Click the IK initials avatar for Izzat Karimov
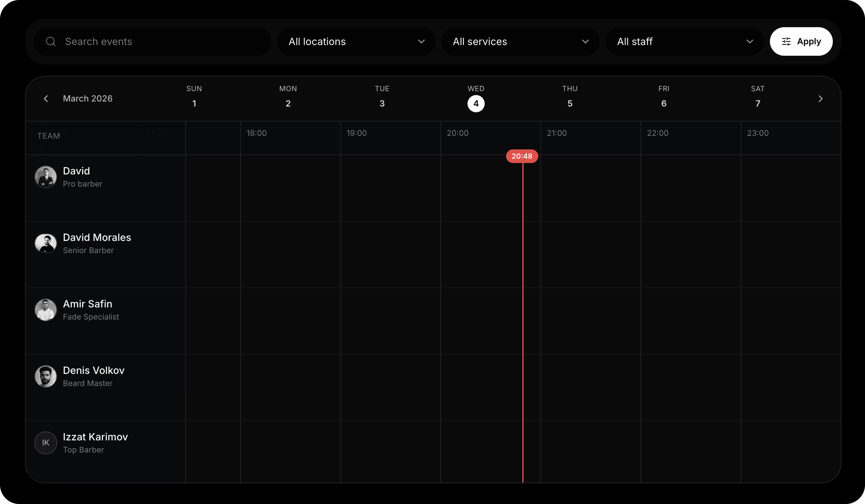 click(x=45, y=443)
